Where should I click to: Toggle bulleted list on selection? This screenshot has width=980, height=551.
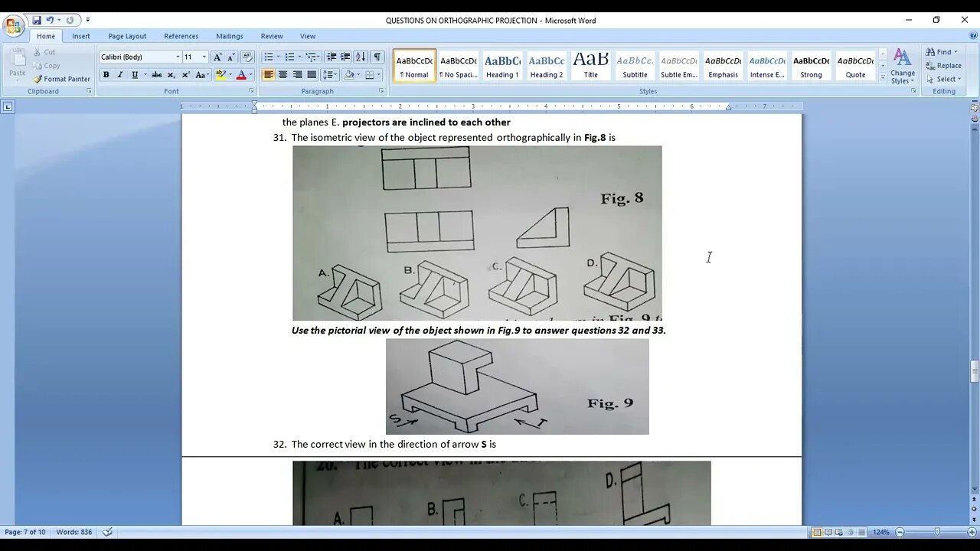click(x=269, y=57)
